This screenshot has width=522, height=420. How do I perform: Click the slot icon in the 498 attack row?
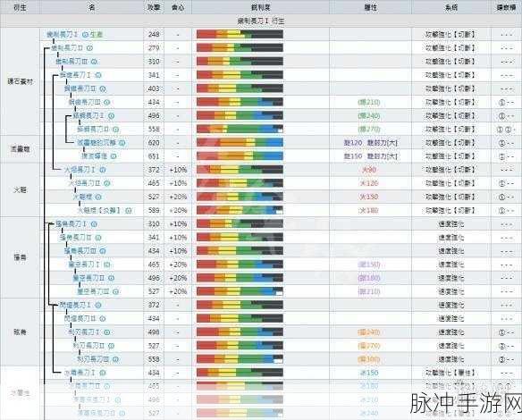tap(501, 332)
